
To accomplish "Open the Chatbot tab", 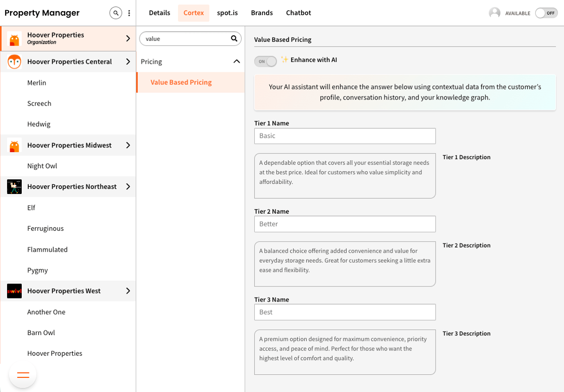I will [298, 13].
